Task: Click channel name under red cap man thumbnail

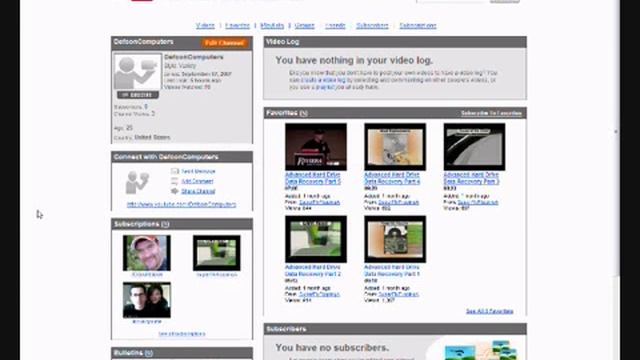Action: pos(147,275)
